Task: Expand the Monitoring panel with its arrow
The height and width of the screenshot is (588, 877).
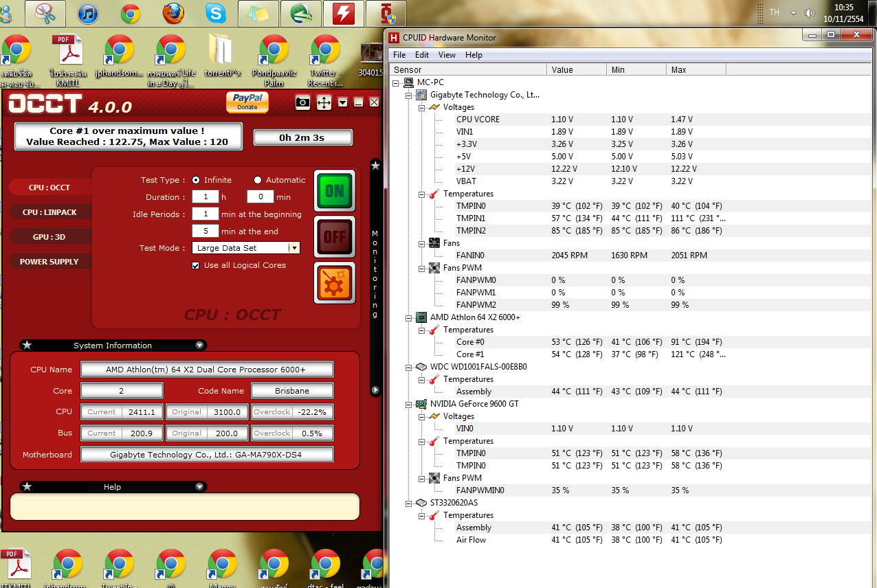Action: click(375, 390)
